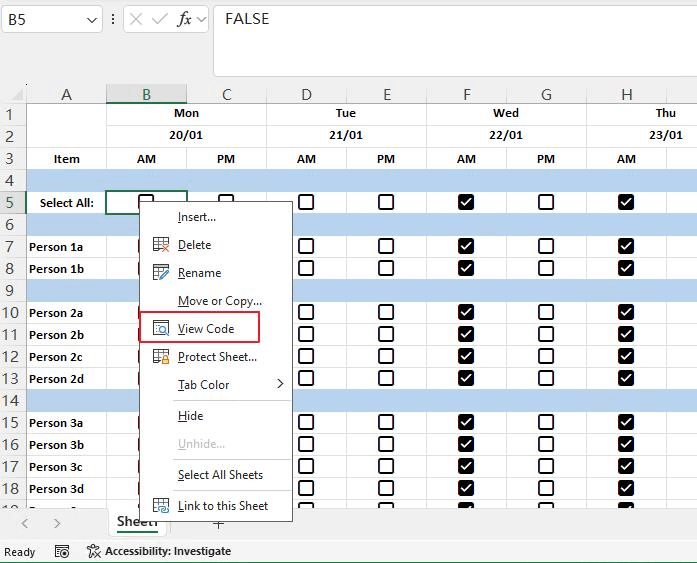Click the next sheet navigation arrow

57,523
